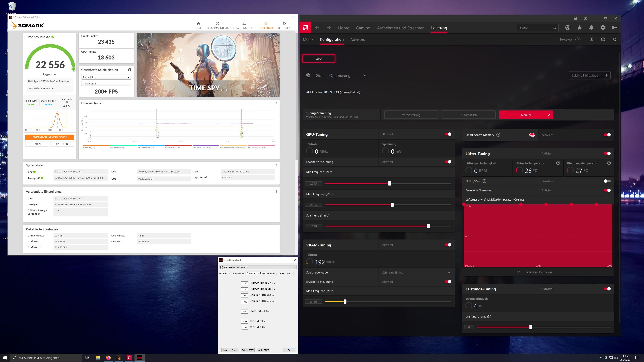The width and height of the screenshot is (644, 362).
Task: Launch Firefox from the taskbar
Action: [x=108, y=358]
